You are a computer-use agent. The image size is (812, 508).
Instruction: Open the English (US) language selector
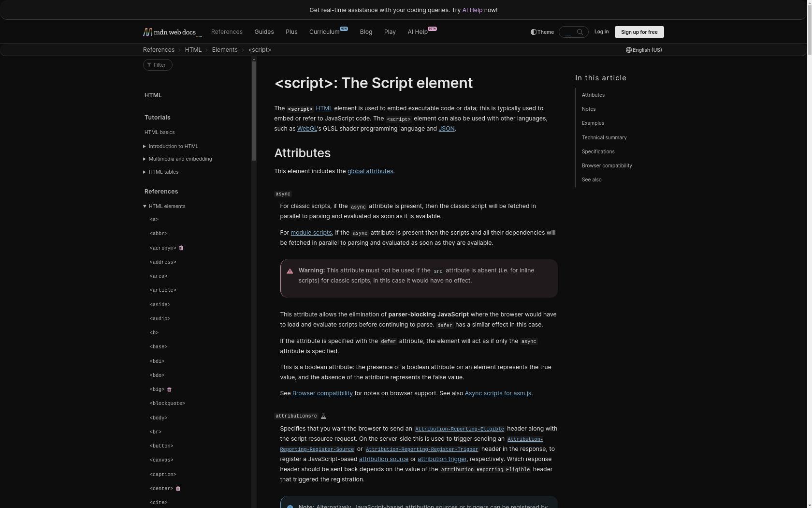point(644,50)
